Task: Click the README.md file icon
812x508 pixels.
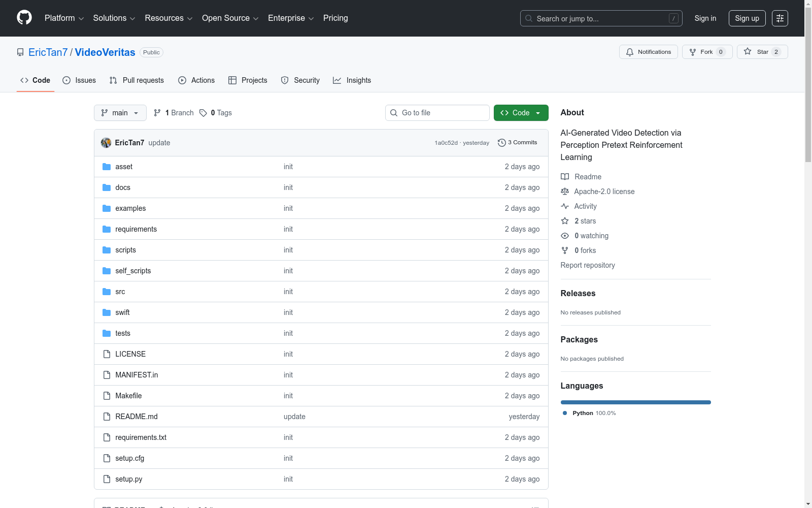Action: (107, 417)
